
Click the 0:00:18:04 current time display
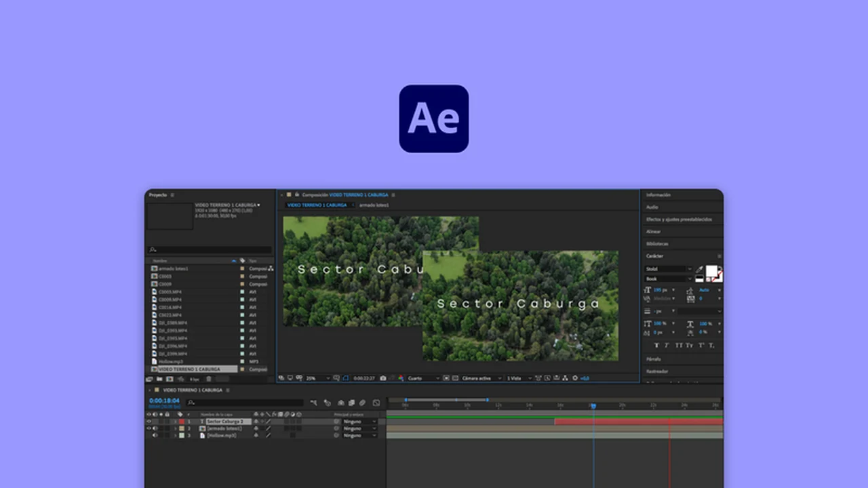(x=164, y=401)
